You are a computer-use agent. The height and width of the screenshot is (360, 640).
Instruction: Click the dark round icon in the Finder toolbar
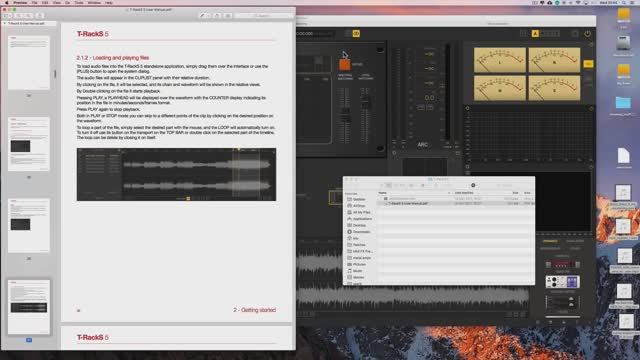pyautogui.click(x=473, y=185)
